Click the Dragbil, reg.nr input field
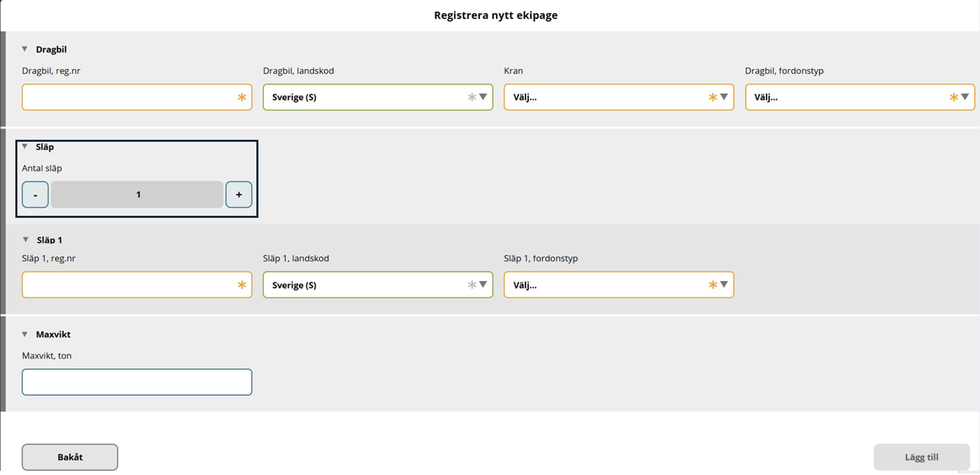 pos(137,97)
